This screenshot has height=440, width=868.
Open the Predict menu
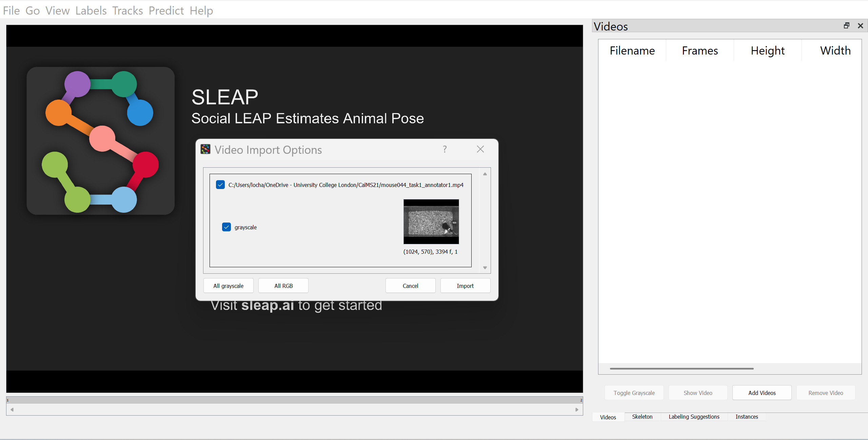(x=166, y=11)
